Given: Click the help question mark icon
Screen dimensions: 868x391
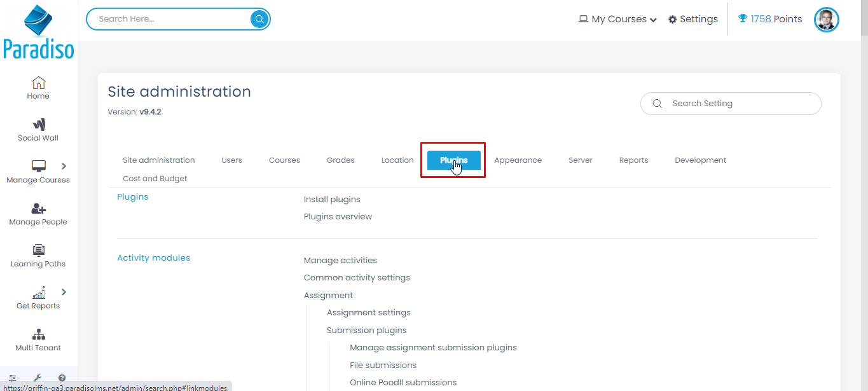Looking at the screenshot, I should click(62, 378).
